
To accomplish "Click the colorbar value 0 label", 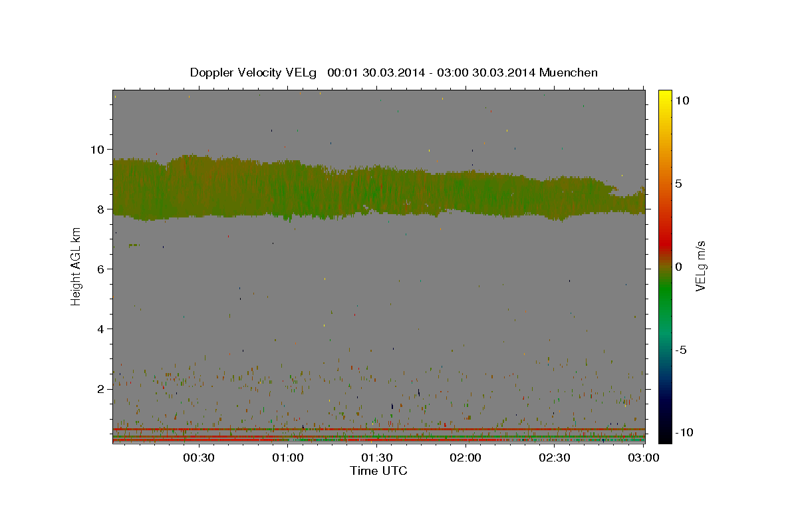I will (x=679, y=267).
